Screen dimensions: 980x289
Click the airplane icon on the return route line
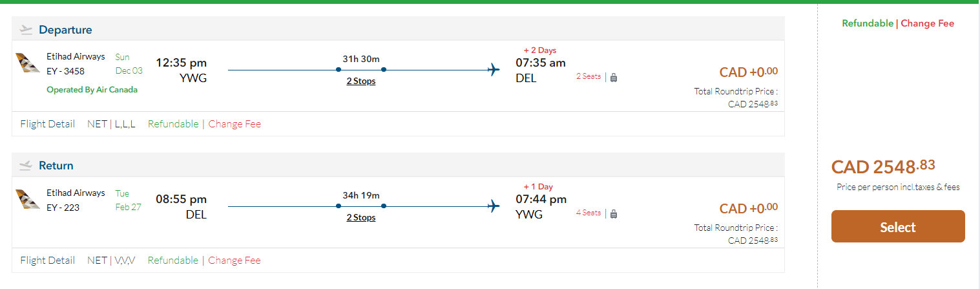pos(494,206)
